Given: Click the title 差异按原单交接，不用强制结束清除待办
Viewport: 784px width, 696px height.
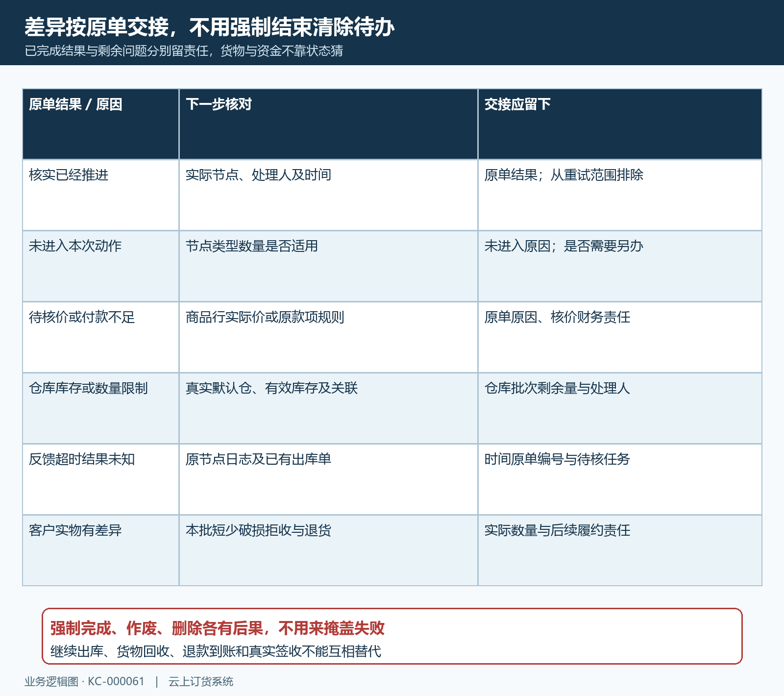Looking at the screenshot, I should (x=210, y=26).
